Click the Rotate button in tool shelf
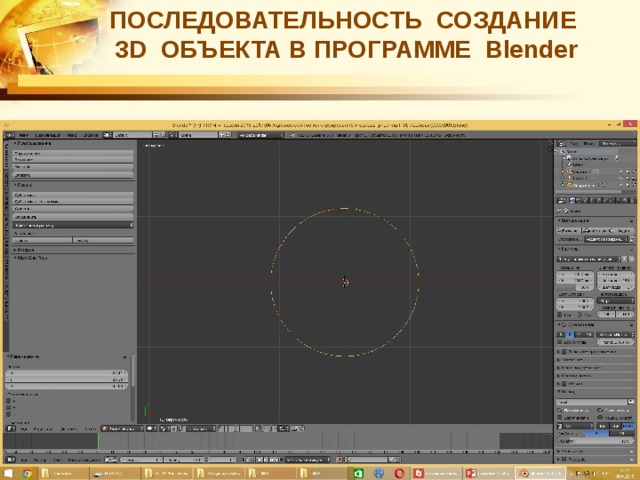 point(73,160)
